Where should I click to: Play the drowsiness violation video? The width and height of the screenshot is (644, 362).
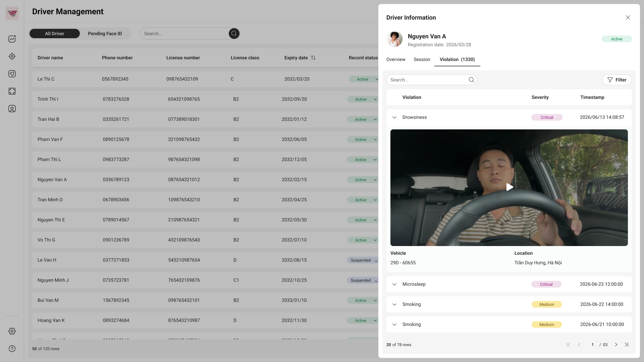[x=509, y=187]
